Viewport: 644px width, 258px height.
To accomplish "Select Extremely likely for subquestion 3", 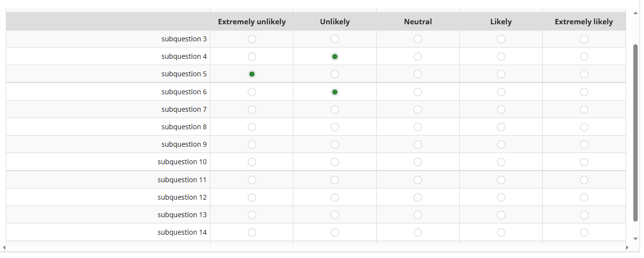I will (584, 39).
